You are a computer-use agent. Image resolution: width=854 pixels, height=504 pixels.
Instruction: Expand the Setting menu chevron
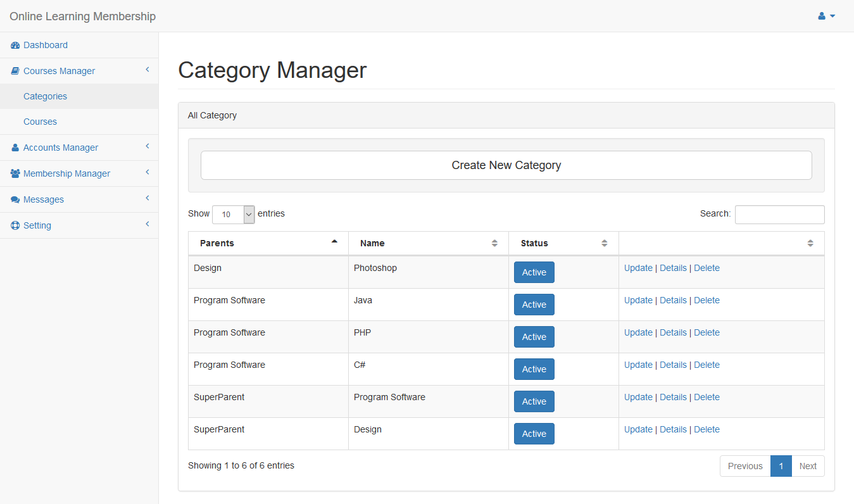[x=147, y=224]
